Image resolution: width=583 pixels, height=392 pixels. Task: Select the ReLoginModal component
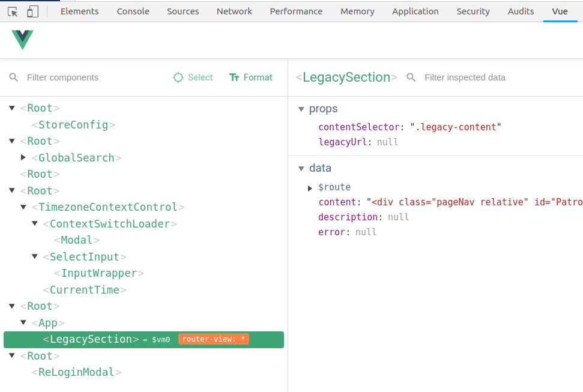pos(76,372)
